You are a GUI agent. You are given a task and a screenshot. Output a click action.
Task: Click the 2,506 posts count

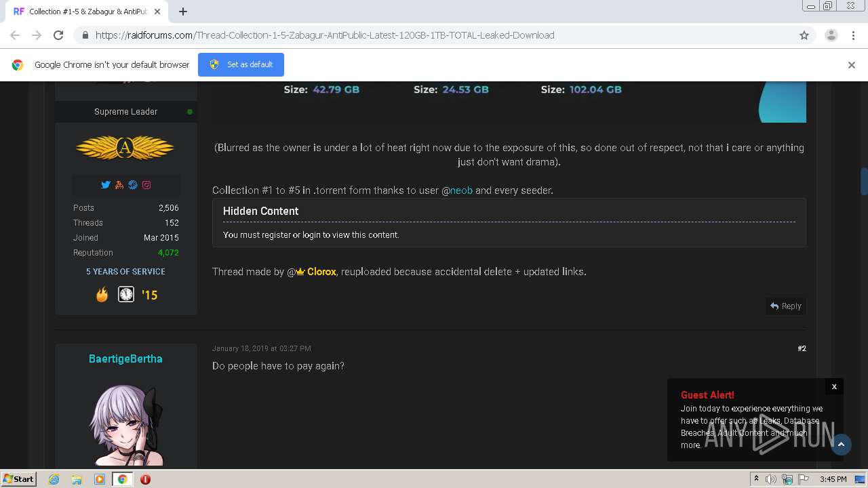click(169, 208)
